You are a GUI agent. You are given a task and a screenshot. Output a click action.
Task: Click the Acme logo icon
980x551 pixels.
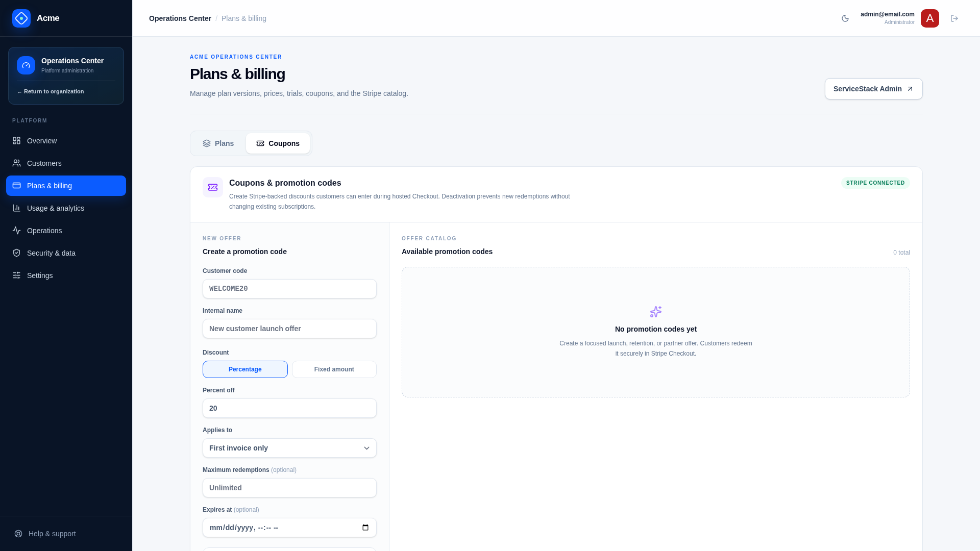[x=21, y=18]
